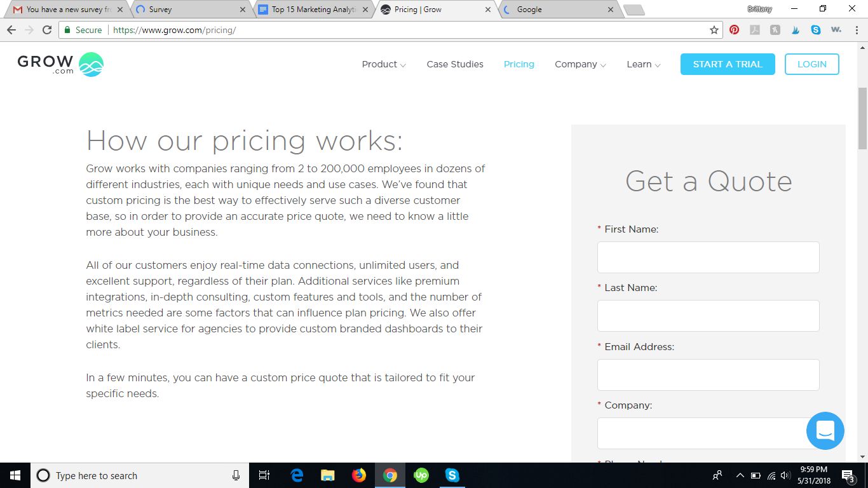Click the 'How our pricing works:' heading
This screenshot has height=488, width=868.
[x=245, y=140]
